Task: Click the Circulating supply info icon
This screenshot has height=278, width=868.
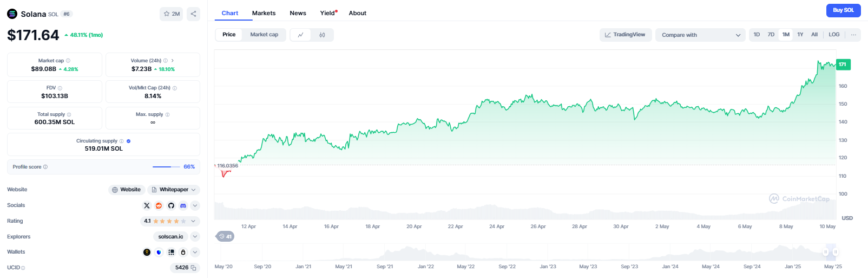Action: 122,141
